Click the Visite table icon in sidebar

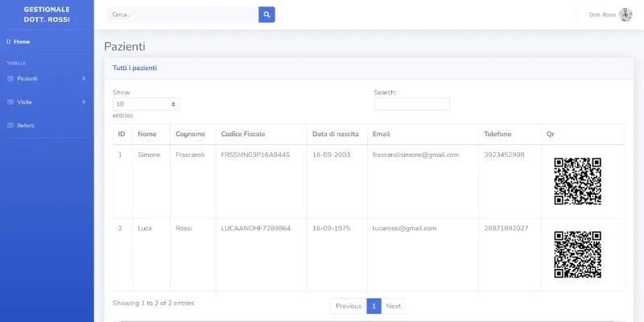10,102
